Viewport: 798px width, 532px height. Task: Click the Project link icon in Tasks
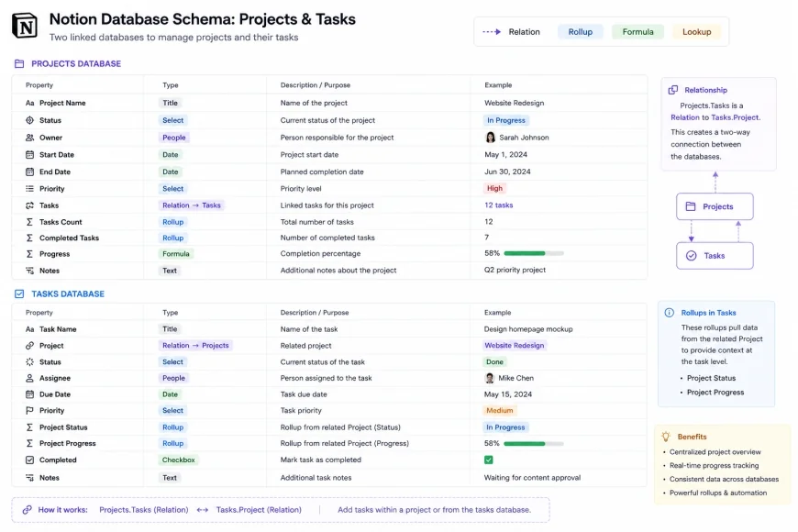tap(29, 346)
